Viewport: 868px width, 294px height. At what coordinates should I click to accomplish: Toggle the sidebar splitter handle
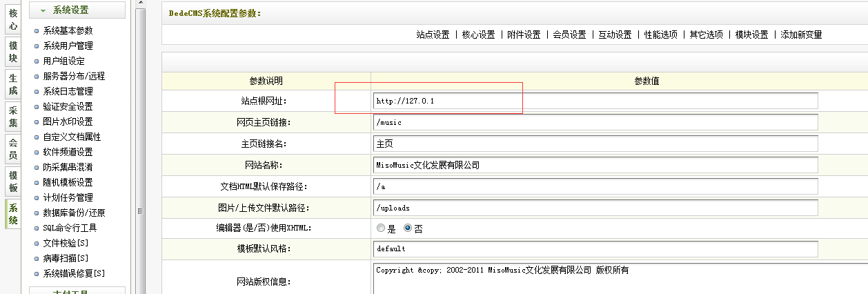coord(140,211)
